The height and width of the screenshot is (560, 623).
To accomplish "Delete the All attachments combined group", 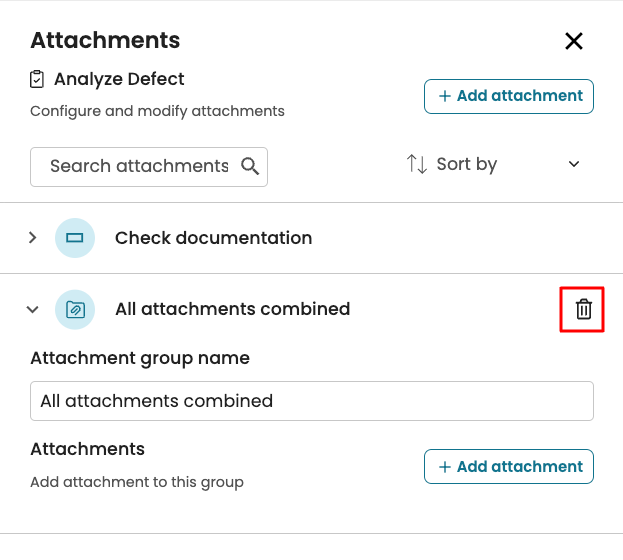I will [584, 310].
